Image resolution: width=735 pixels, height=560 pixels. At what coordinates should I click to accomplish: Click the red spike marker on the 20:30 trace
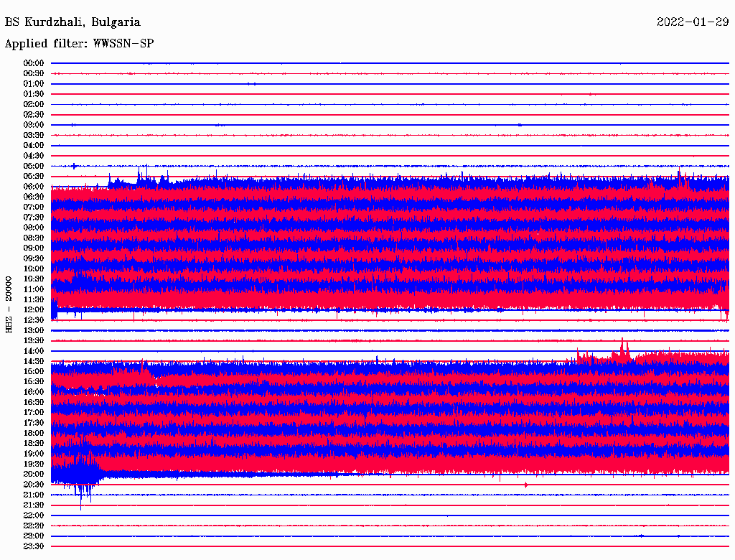coord(525,485)
